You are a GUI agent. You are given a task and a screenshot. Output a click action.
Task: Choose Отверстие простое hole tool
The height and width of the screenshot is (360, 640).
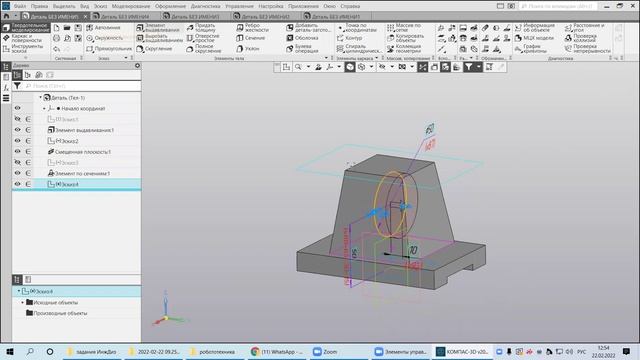[203, 38]
